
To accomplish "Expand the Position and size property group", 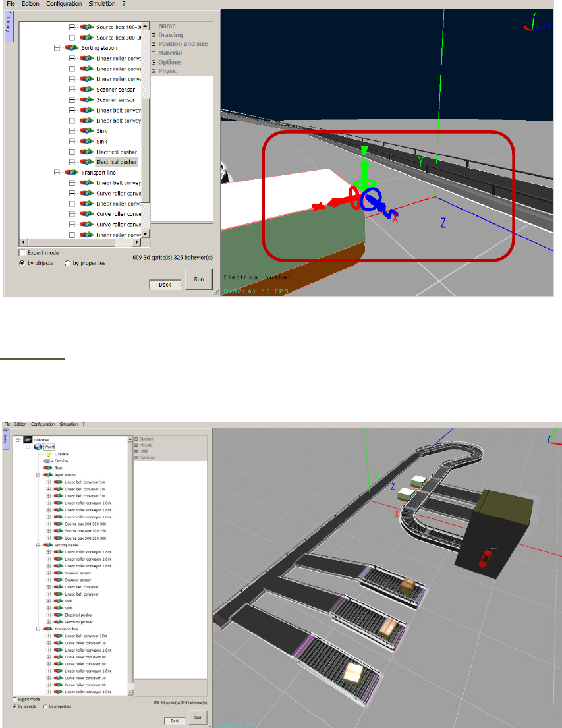I will (154, 44).
